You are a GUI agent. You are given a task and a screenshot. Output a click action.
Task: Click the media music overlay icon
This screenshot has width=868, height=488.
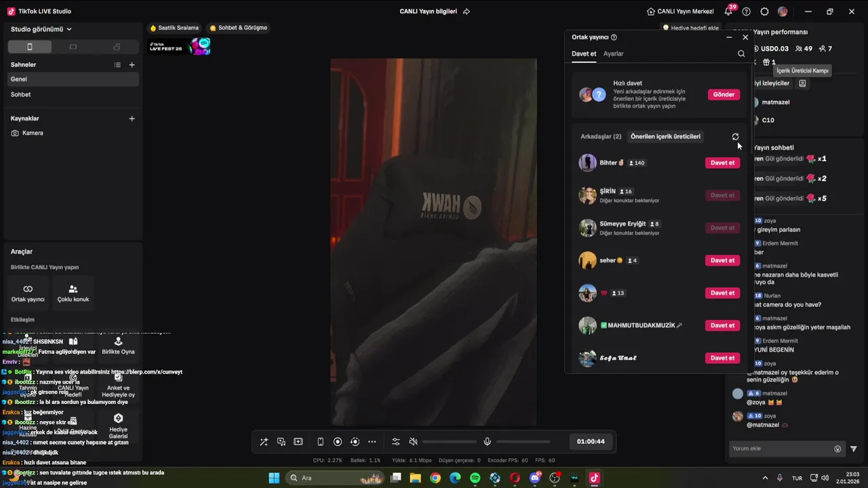coord(281,442)
